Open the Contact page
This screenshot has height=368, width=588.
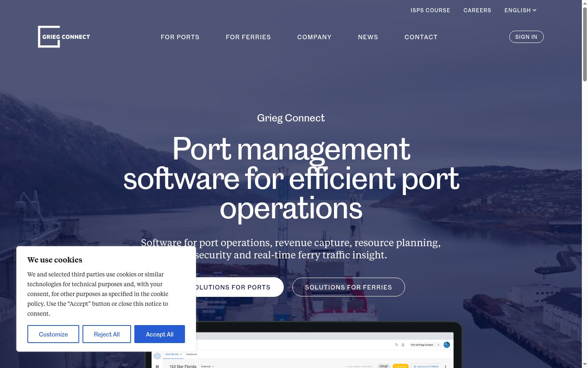(x=421, y=37)
